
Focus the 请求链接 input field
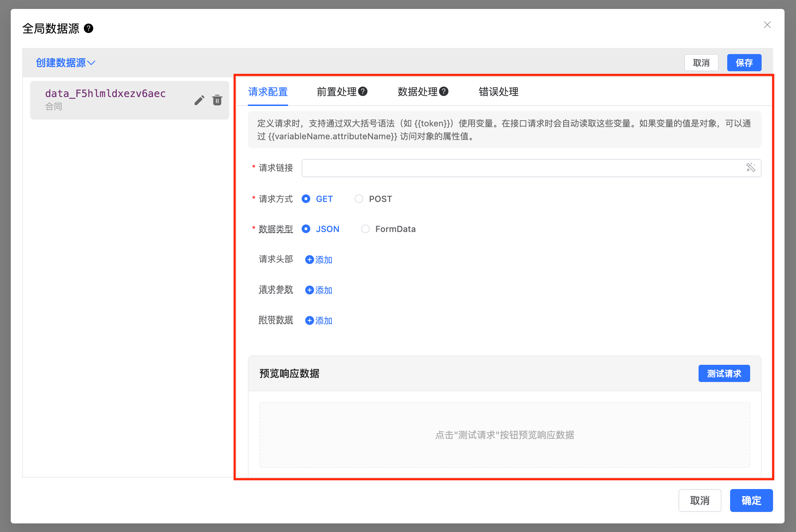523,168
